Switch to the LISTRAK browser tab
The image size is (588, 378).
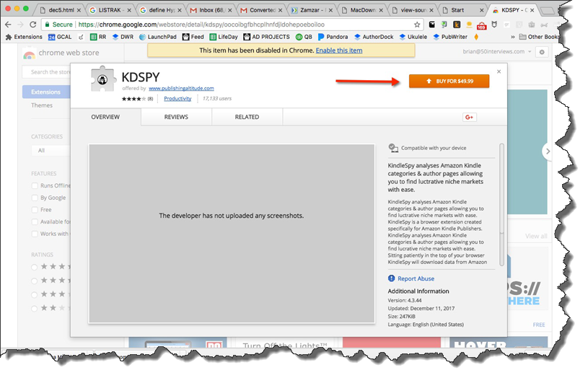[110, 10]
